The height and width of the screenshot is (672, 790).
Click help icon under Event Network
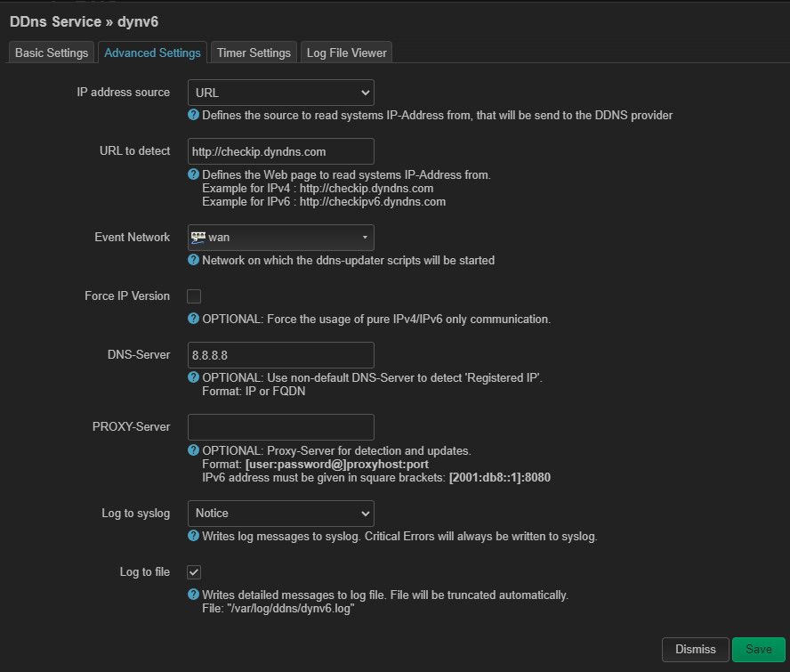pos(193,261)
